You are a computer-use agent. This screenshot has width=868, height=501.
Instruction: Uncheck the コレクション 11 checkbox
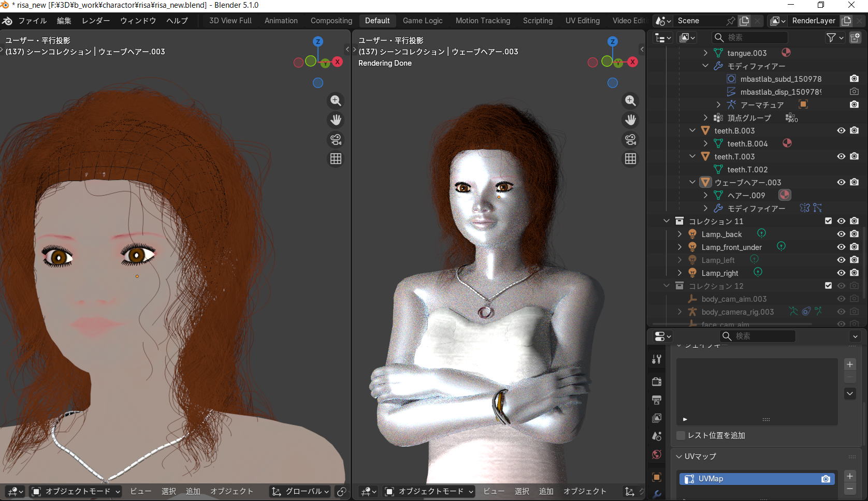[828, 221]
